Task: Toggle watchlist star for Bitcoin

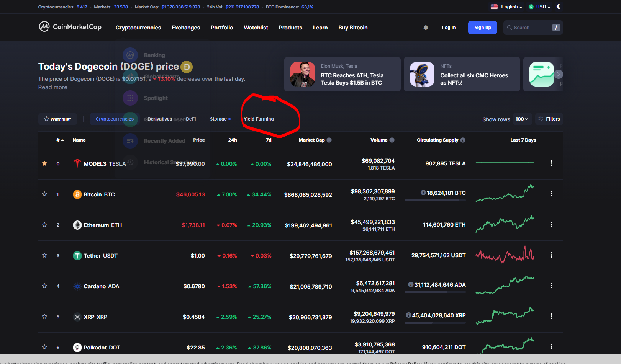Action: 44,194
